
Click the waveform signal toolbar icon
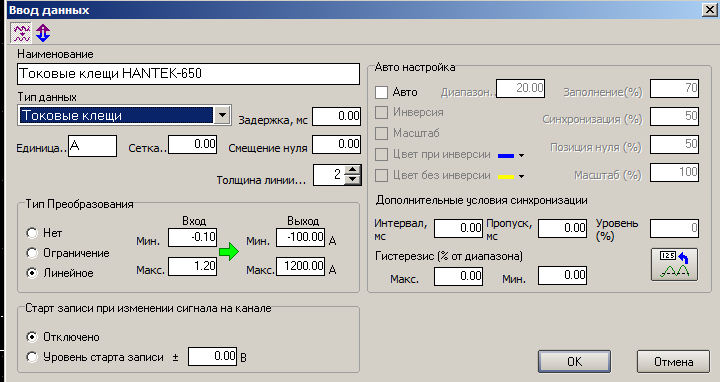(x=21, y=33)
